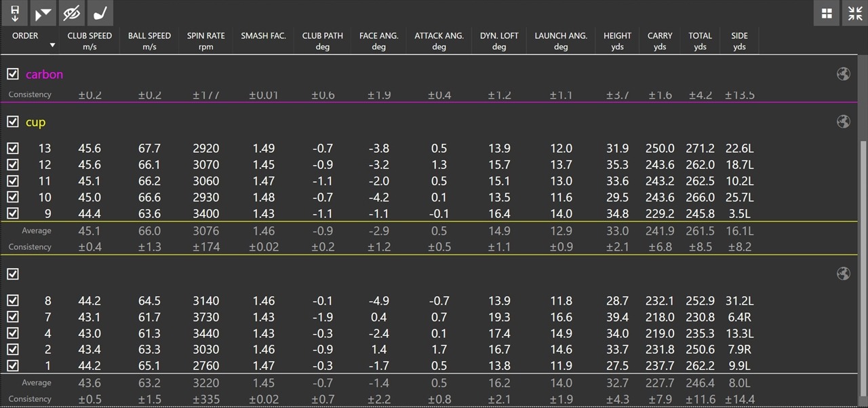Click the SPIN RATE column header
The image size is (868, 408).
coord(206,41)
